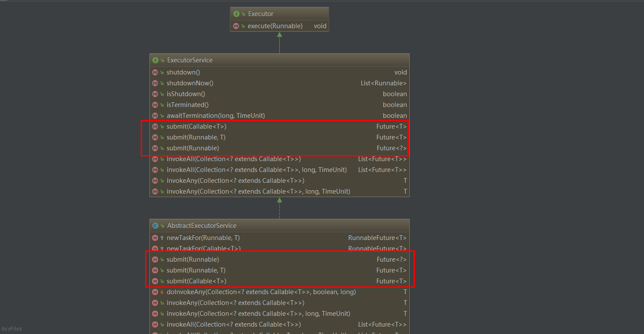Screen dimensions: 644x334
Task: Click the interface icon beside Executor title
Action: tap(236, 14)
